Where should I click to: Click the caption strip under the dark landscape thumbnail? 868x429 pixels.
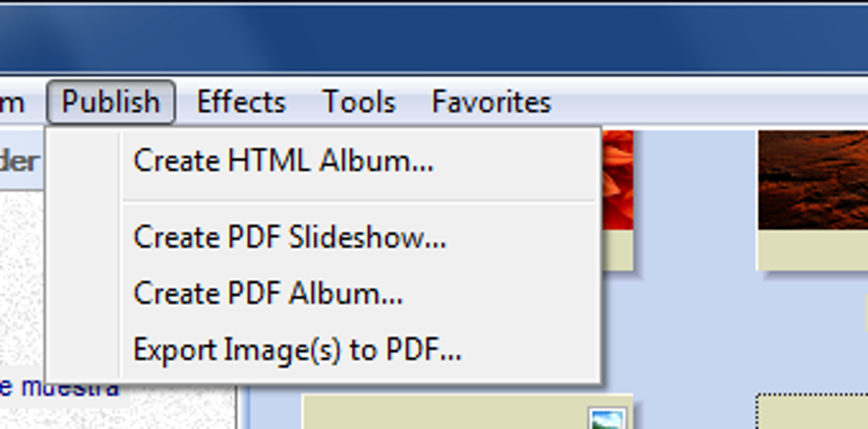point(813,249)
